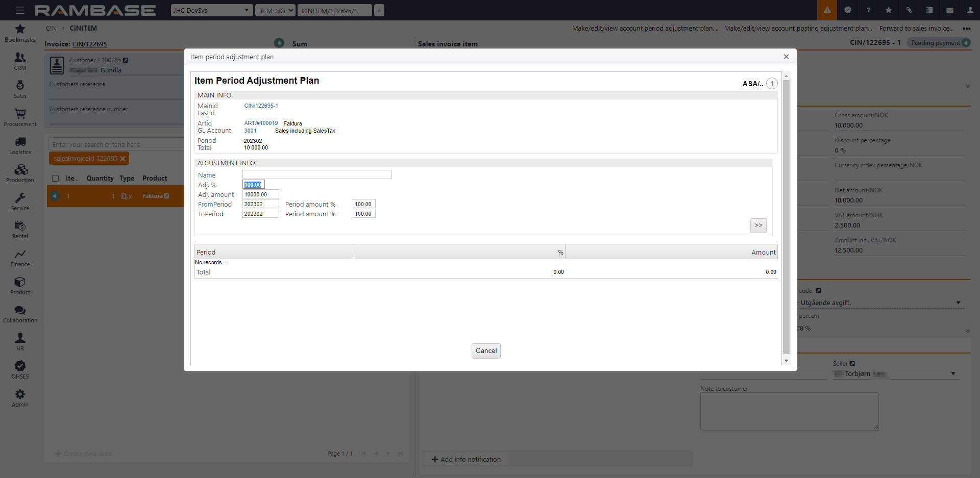Click the ASA/.. status circle 1
This screenshot has width=980, height=478.
pos(772,84)
